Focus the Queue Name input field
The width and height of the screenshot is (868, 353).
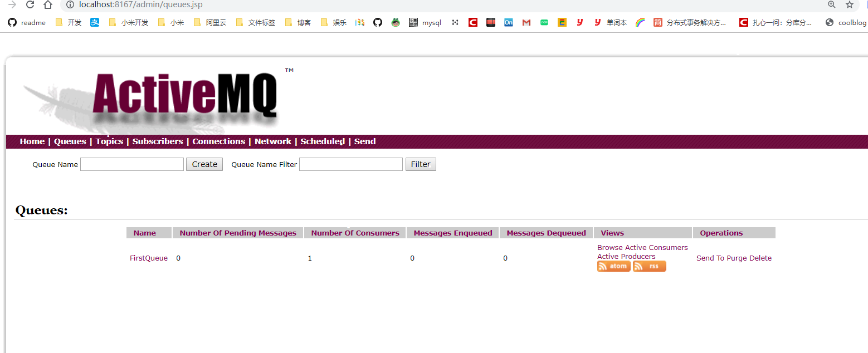[132, 164]
